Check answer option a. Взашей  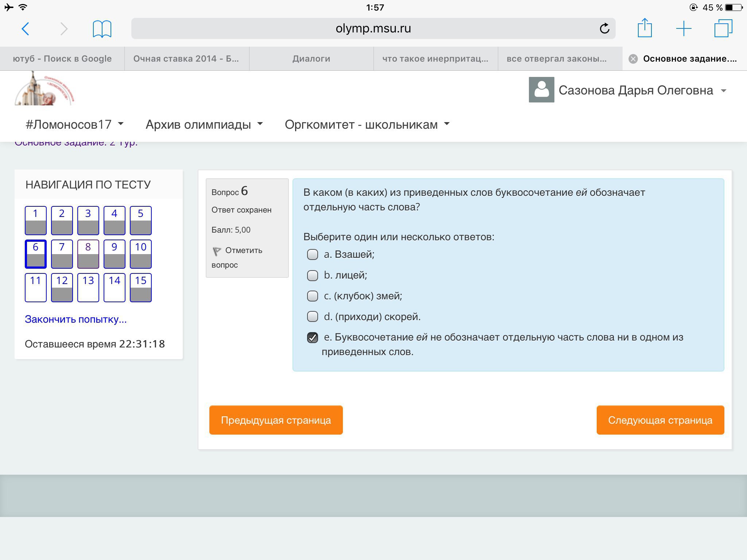[x=313, y=254]
